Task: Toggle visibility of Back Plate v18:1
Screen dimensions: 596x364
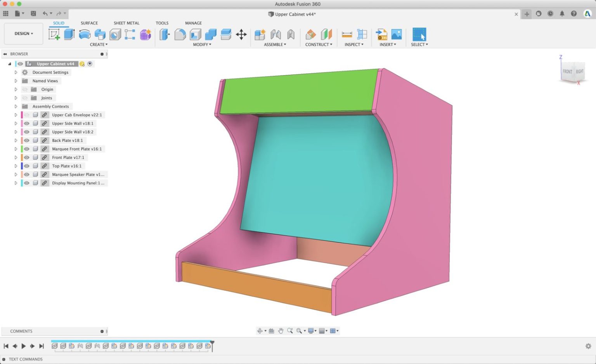Action: coord(26,140)
